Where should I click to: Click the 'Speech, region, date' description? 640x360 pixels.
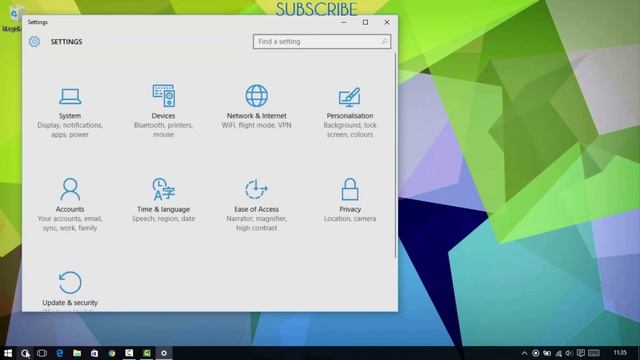tap(163, 219)
